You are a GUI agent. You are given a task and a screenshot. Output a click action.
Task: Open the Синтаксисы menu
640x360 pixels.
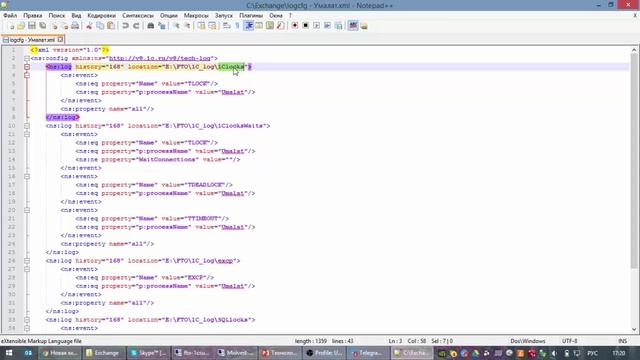(138, 16)
